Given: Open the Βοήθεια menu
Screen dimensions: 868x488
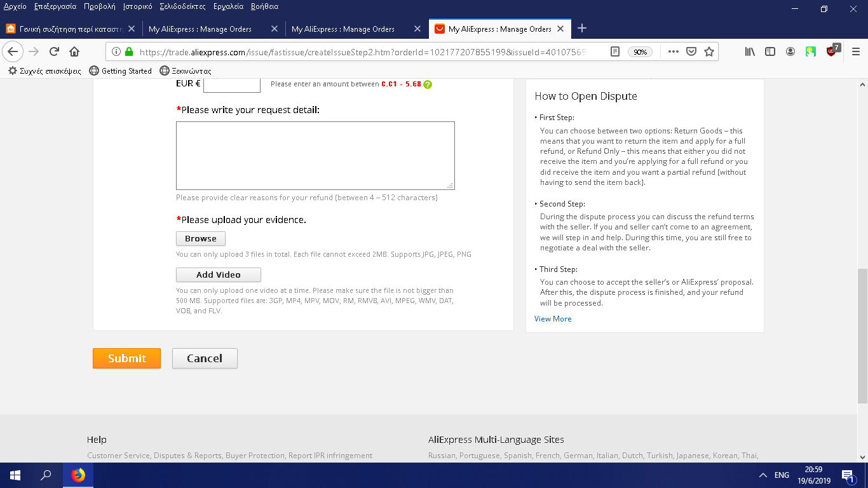Looking at the screenshot, I should click(x=265, y=6).
